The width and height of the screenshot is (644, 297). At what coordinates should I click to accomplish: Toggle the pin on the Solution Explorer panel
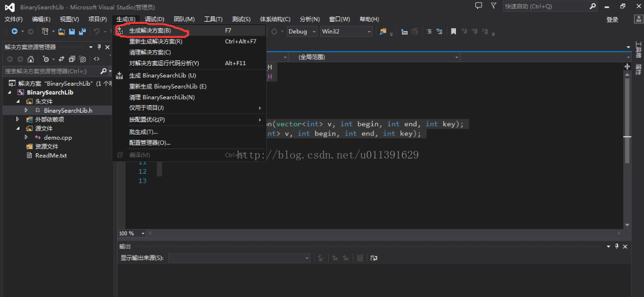tap(99, 47)
